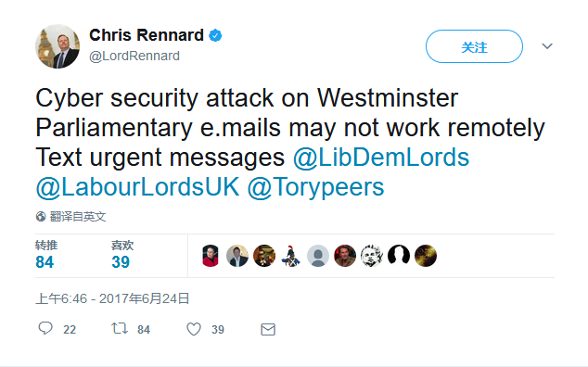This screenshot has height=367, width=588.
Task: Click the globe translate icon
Action: point(41,216)
